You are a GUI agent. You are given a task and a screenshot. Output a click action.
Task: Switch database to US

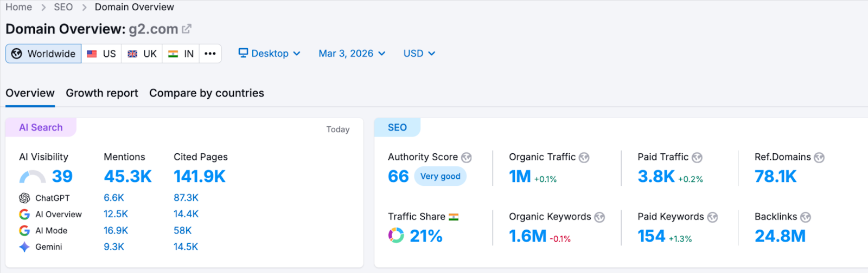pyautogui.click(x=101, y=54)
